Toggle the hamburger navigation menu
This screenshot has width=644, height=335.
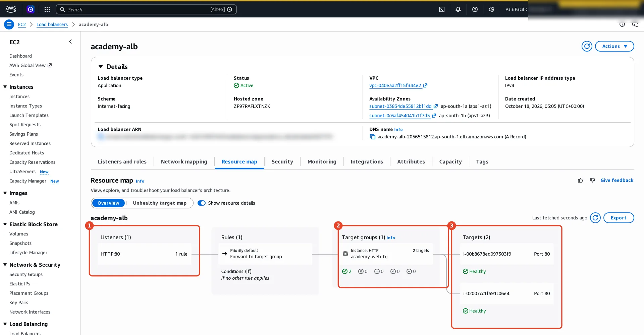(x=9, y=24)
